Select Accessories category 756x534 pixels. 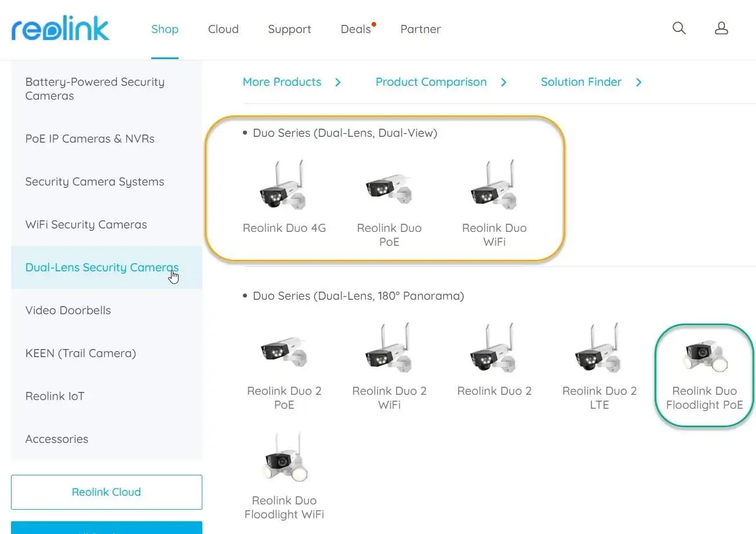107,439
